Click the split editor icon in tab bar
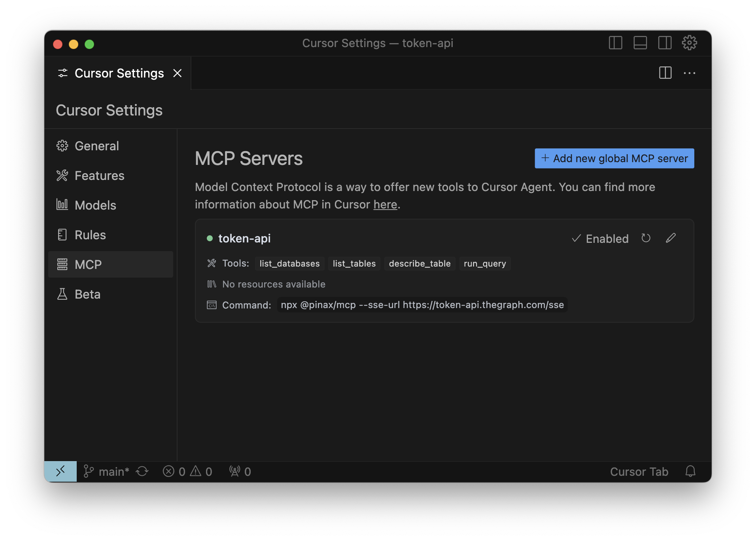The width and height of the screenshot is (756, 541). click(x=665, y=73)
